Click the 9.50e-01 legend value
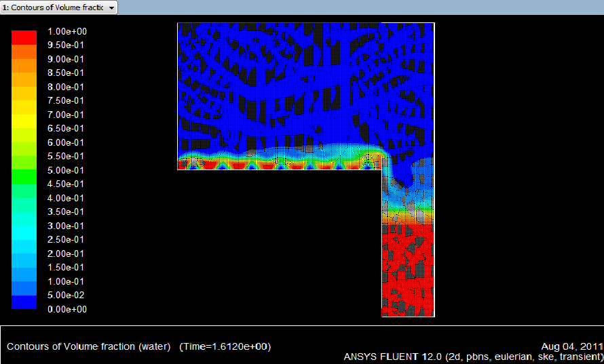The image size is (604, 364). coord(66,45)
